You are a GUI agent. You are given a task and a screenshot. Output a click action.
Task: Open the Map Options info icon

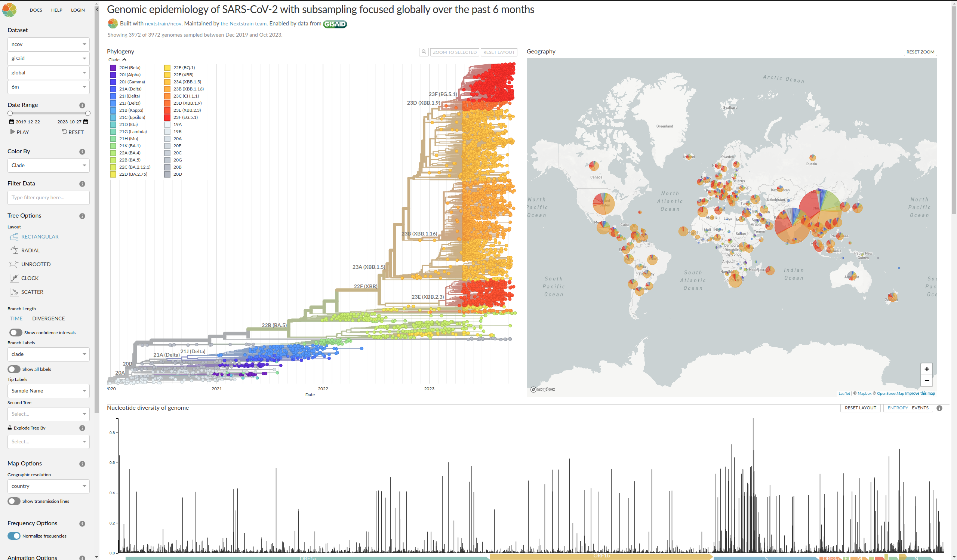click(x=82, y=464)
